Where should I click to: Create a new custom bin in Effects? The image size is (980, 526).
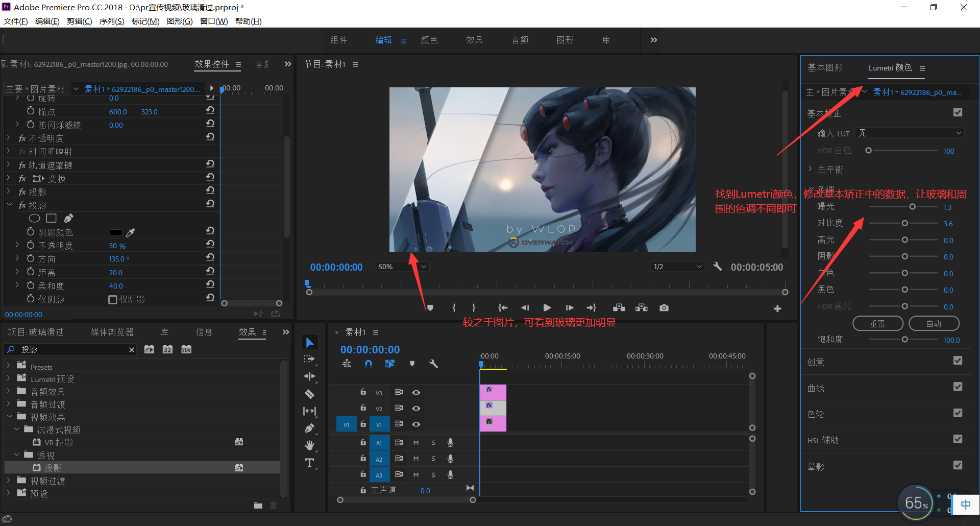tap(258, 506)
